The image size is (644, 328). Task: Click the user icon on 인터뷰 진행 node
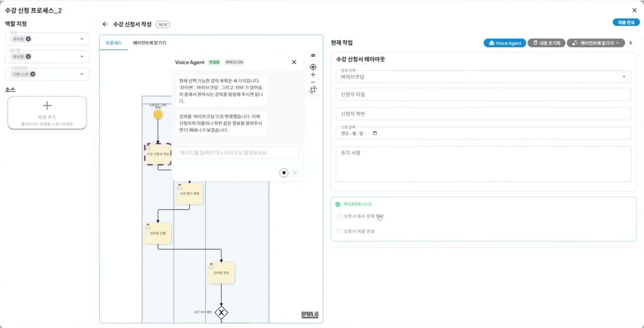click(x=148, y=226)
